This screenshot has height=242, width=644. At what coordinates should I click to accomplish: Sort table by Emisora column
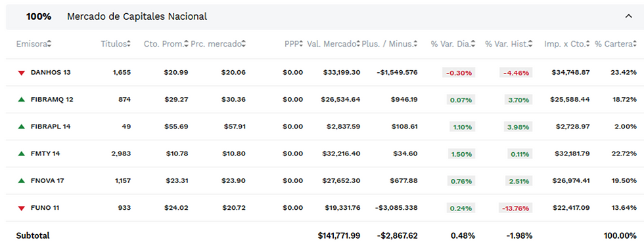34,44
